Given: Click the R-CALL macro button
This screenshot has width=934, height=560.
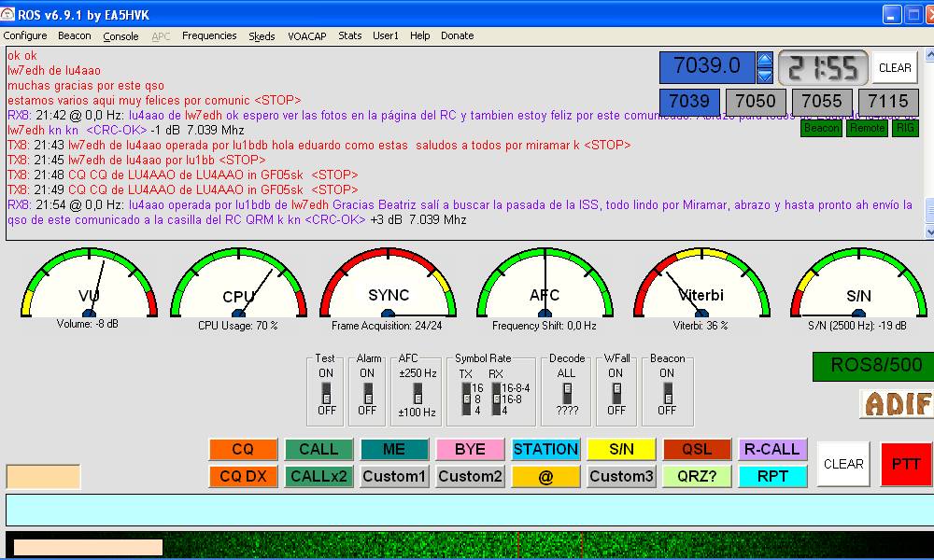Looking at the screenshot, I should tap(772, 449).
